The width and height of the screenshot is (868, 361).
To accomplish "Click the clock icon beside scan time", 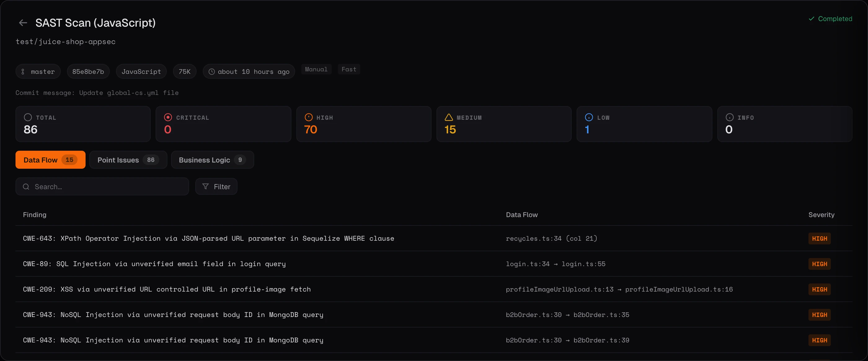I will (212, 71).
